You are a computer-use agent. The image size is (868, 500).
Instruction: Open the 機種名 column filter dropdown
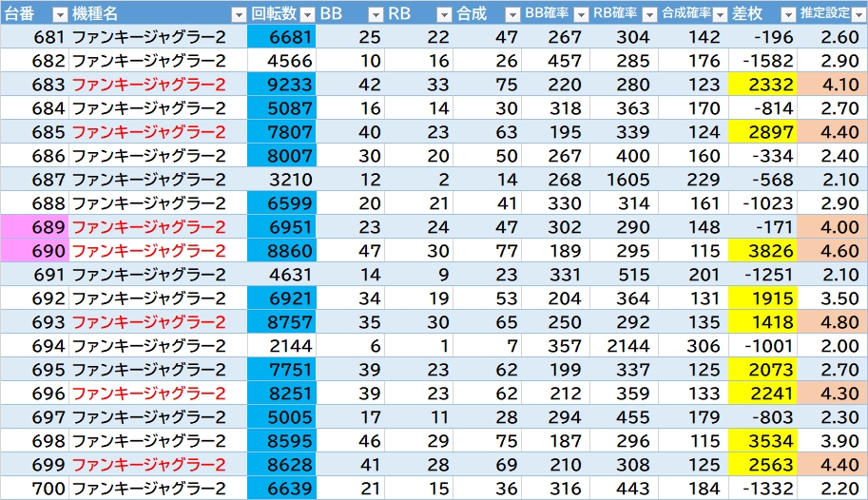point(239,14)
